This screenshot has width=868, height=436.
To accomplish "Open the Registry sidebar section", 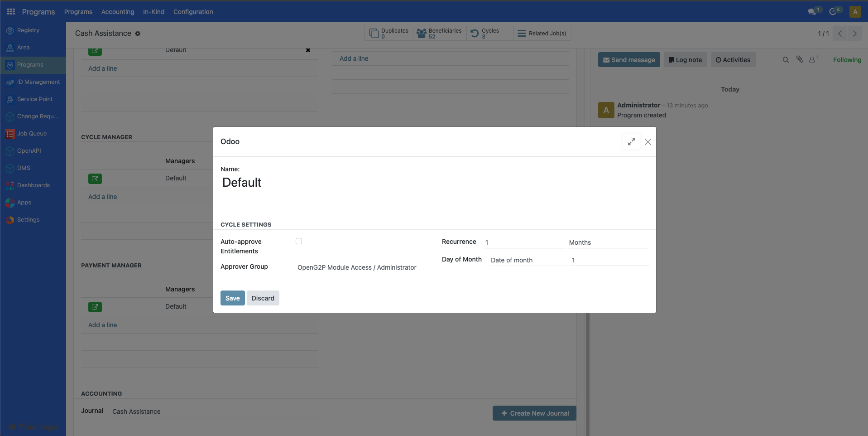I will point(27,30).
